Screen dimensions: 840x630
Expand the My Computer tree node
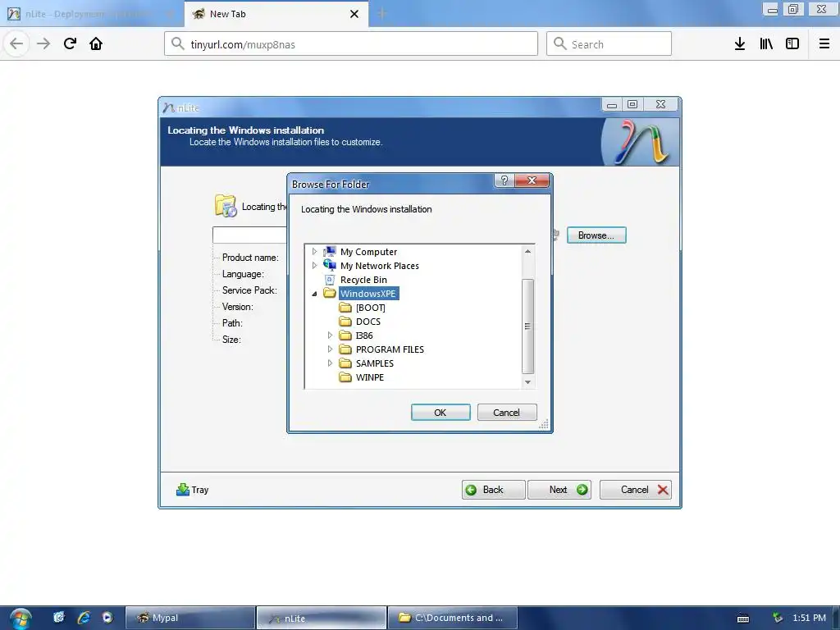[x=314, y=251]
